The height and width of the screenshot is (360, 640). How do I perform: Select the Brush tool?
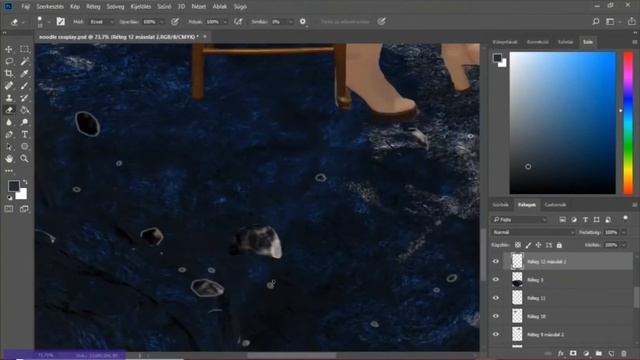click(x=24, y=86)
